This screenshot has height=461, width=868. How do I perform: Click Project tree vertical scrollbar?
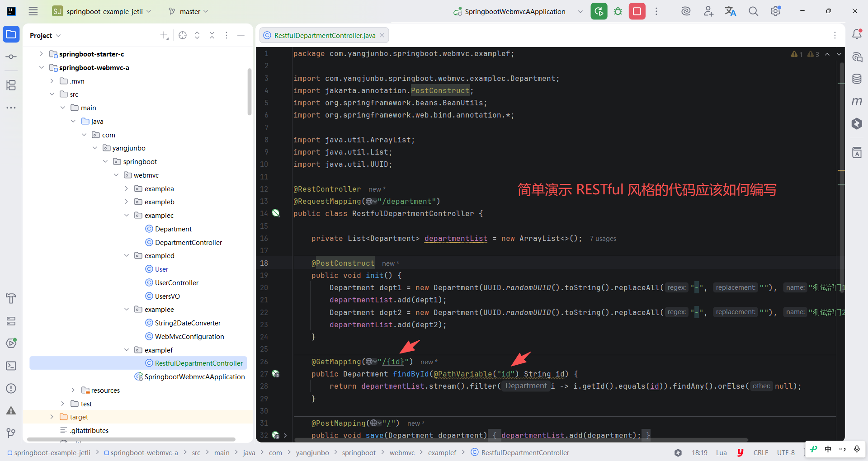coord(250,92)
